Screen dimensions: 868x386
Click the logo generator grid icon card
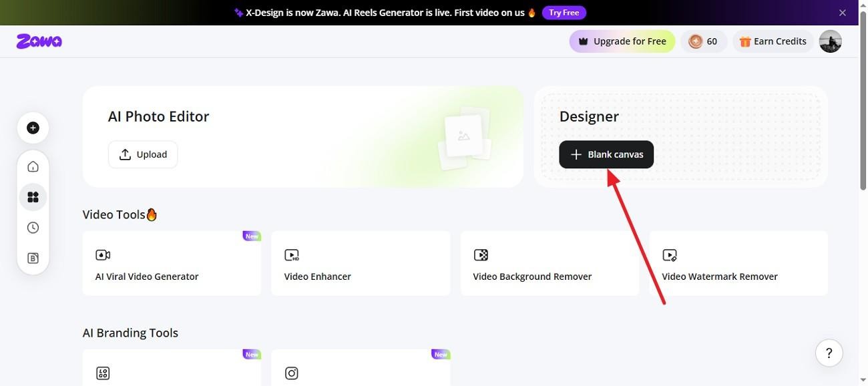point(172,367)
